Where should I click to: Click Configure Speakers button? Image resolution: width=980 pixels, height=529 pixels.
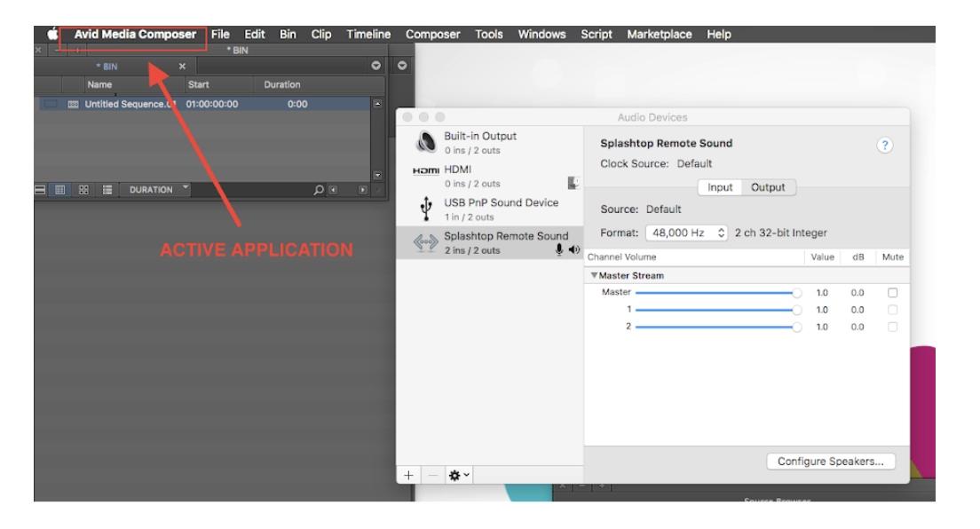pyautogui.click(x=831, y=462)
